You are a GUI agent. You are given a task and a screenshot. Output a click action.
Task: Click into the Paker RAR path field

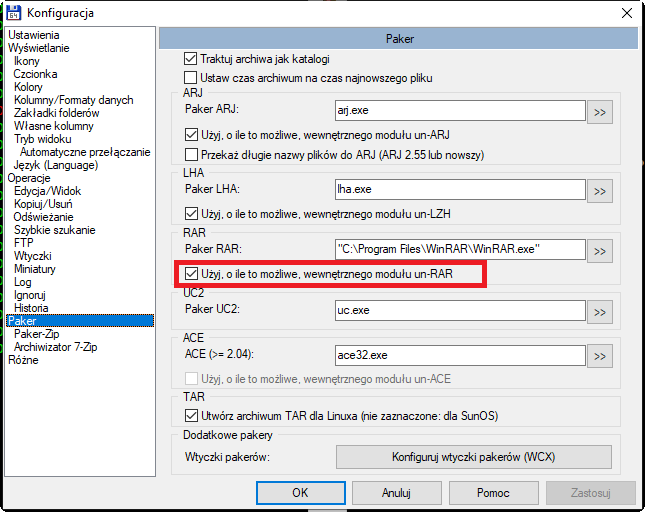tap(460, 249)
